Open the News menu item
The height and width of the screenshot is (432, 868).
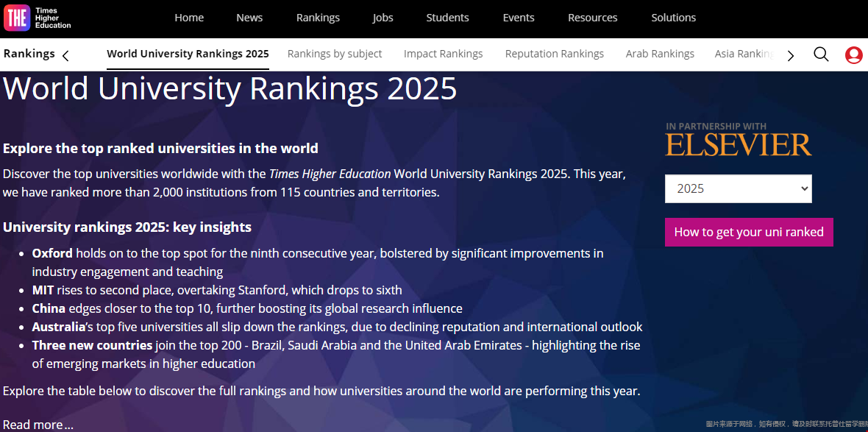pos(249,18)
